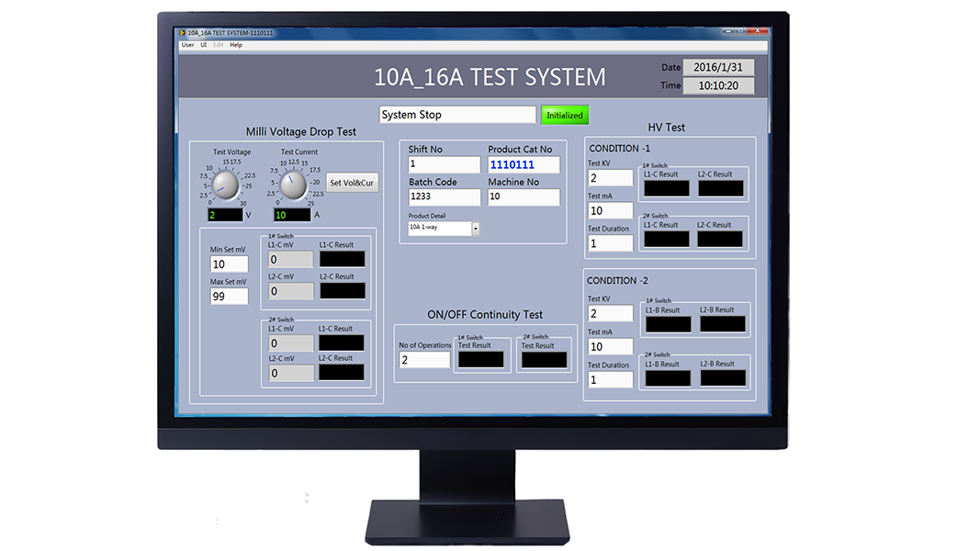Open the User menu
The image size is (980, 551).
point(187,45)
